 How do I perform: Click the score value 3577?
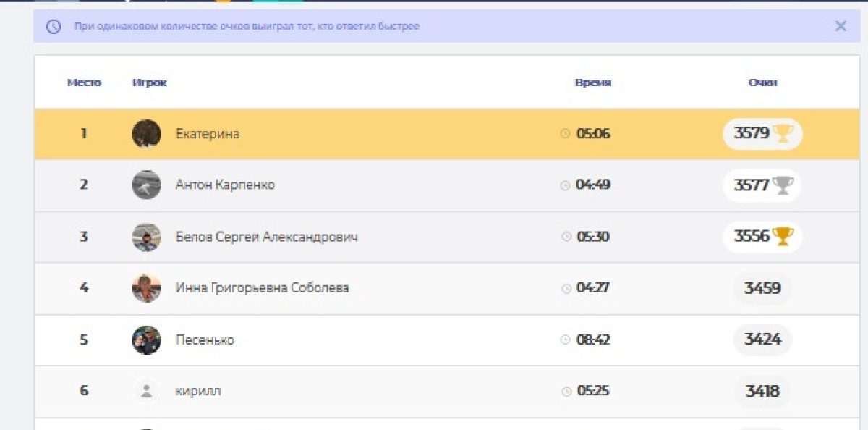[752, 185]
